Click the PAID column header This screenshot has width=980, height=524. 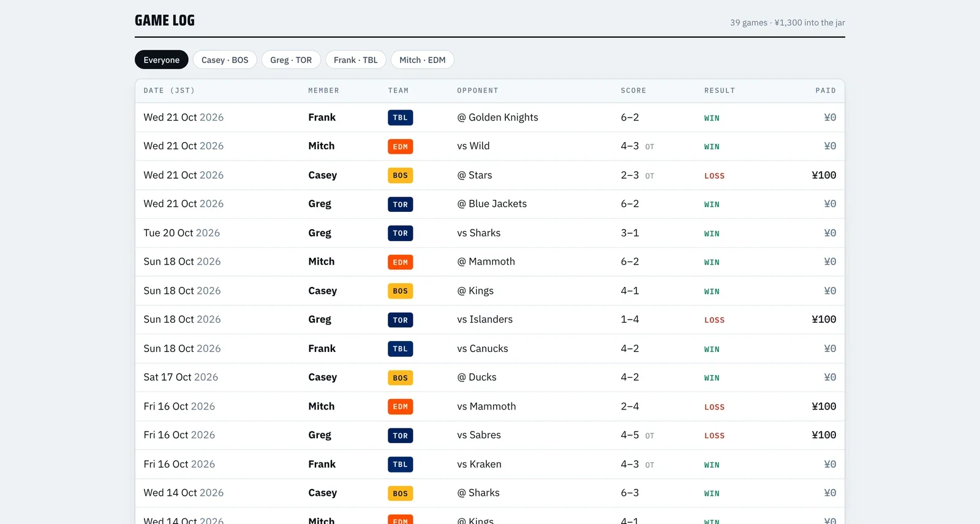coord(826,91)
